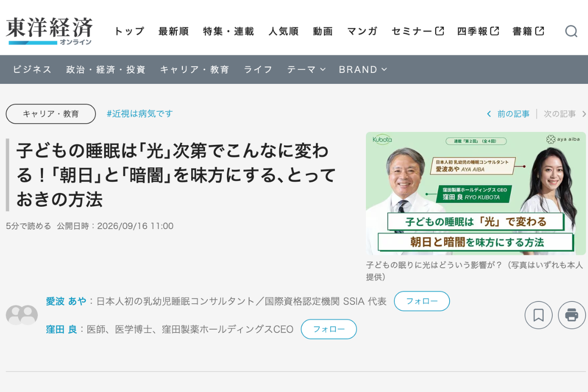Open the #近視は病気です hashtag link

pyautogui.click(x=140, y=114)
